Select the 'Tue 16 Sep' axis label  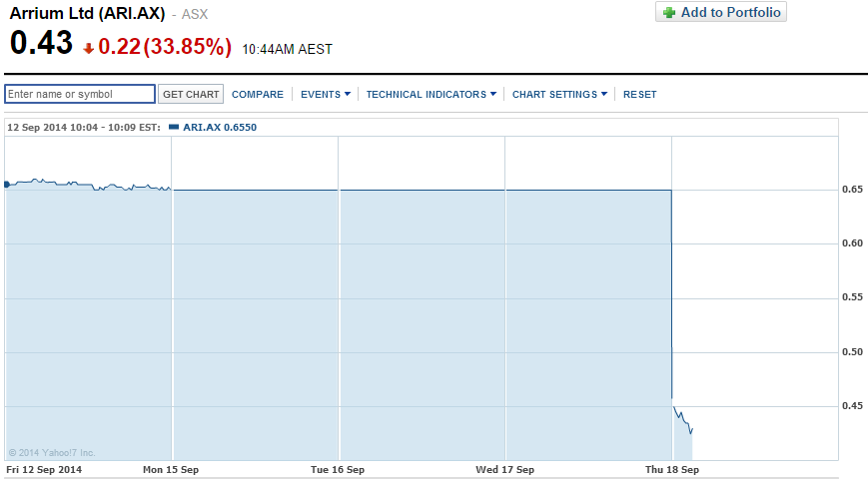(x=339, y=469)
